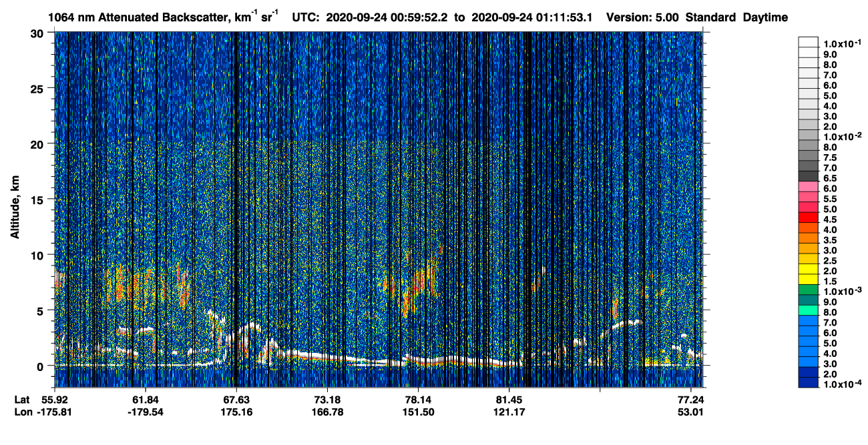The image size is (868, 445).
Task: Click the 30 km altitude tick label
Action: 35,33
